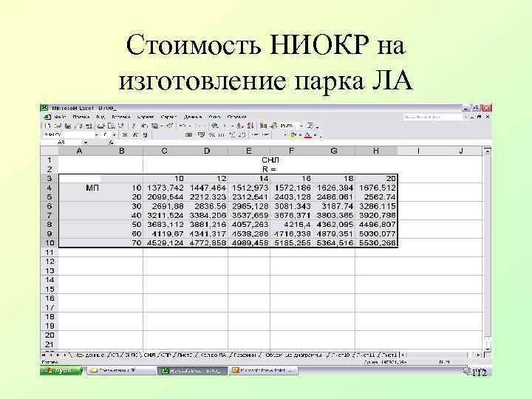Select the МП label cell
Image resolution: width=532 pixels, height=399 pixels.
tap(80, 188)
